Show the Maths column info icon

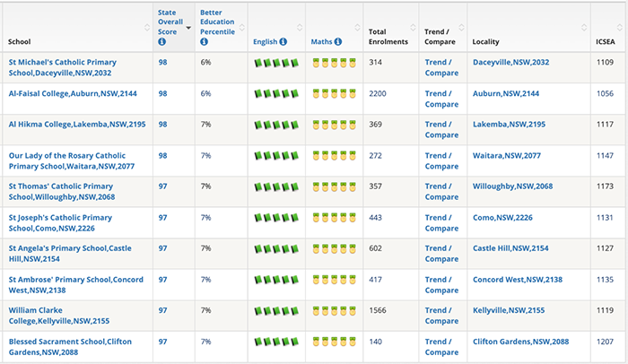point(338,41)
